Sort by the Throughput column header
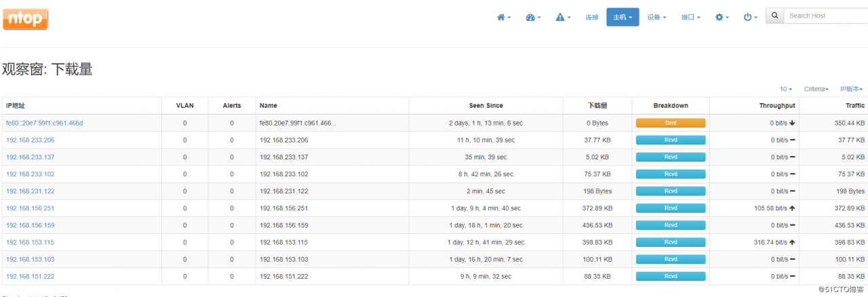Image resolution: width=868 pixels, height=297 pixels. (777, 106)
